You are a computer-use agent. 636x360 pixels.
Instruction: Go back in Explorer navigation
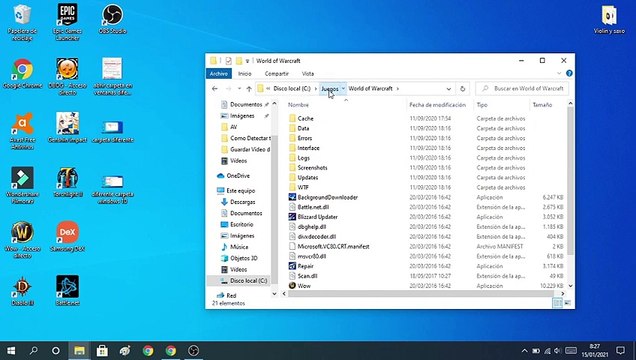click(x=215, y=88)
